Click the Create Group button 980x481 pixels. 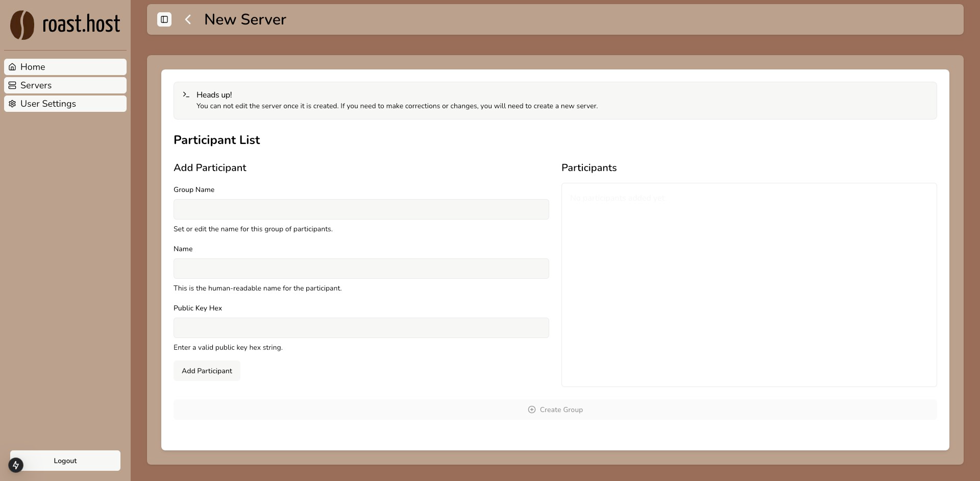coord(555,410)
